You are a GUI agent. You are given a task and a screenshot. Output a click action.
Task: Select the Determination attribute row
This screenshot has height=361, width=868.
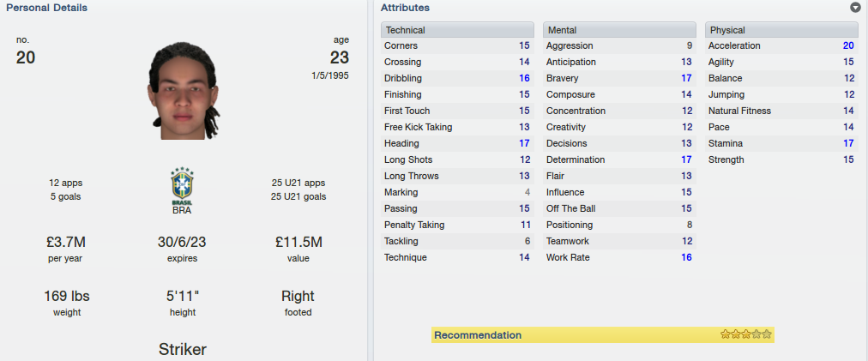point(619,159)
